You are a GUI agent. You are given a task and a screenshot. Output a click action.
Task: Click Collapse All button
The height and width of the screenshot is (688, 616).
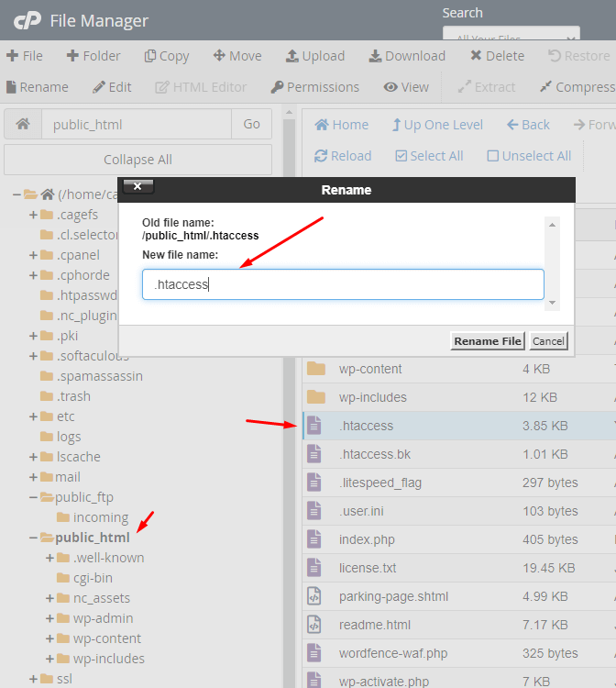click(x=137, y=160)
